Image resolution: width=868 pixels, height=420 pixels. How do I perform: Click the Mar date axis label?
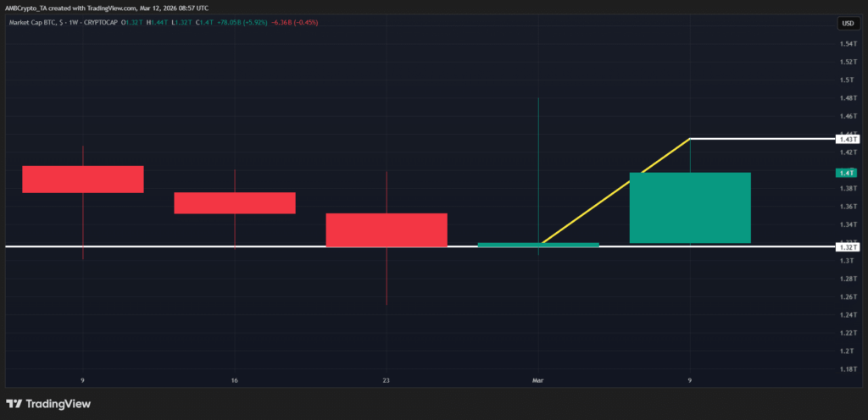(537, 380)
